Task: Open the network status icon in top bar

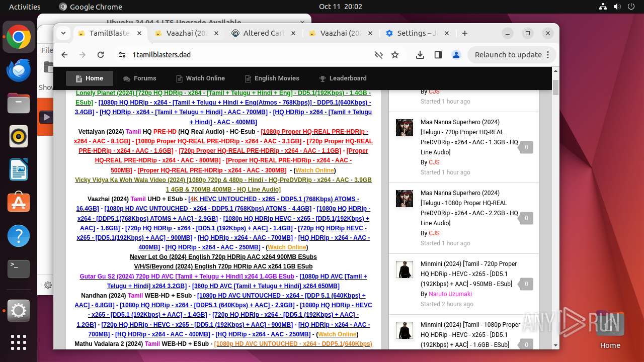Action: tap(603, 7)
